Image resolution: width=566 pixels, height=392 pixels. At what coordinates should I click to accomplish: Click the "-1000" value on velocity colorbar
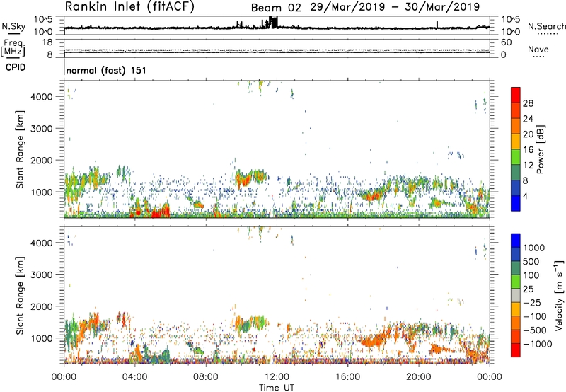(x=538, y=344)
